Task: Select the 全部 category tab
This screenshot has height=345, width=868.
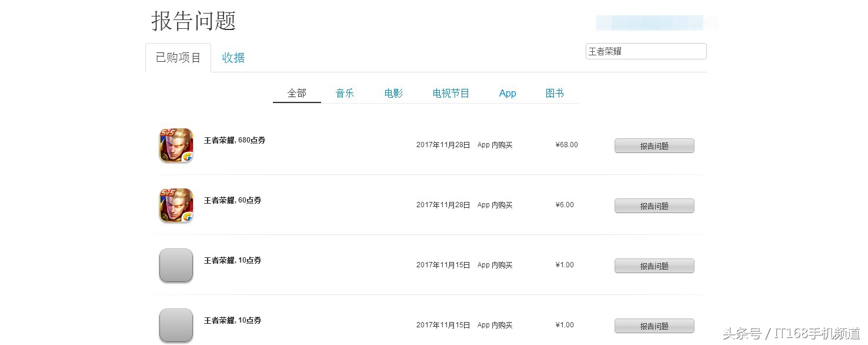Action: [296, 93]
